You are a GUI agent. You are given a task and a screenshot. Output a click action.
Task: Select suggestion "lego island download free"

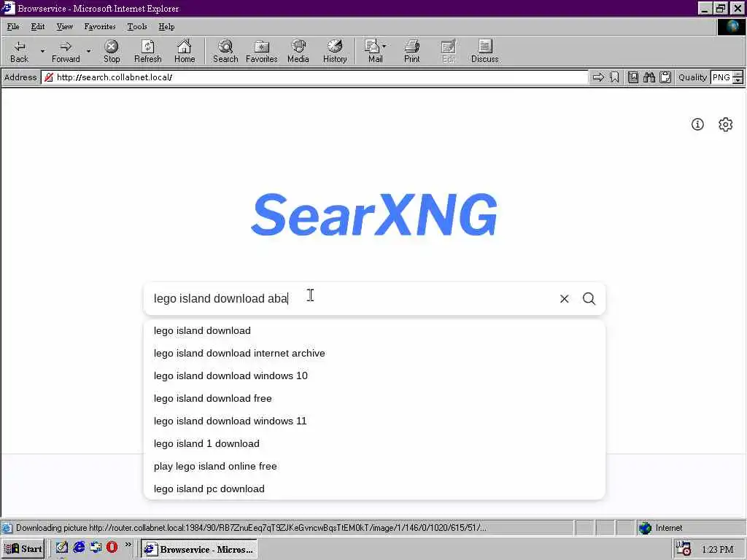[x=374, y=399]
